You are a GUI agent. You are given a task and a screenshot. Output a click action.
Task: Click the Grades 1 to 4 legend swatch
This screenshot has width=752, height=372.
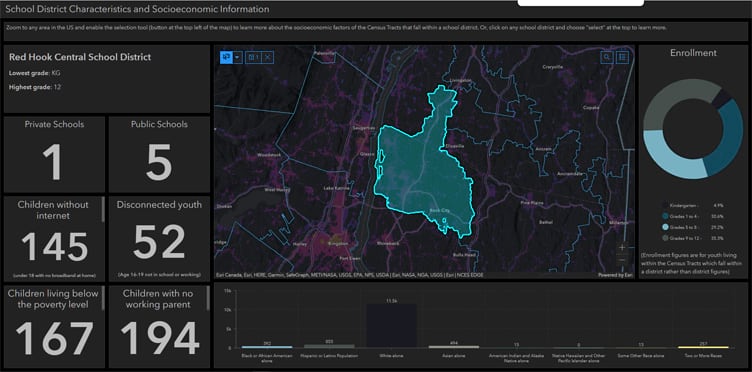tap(665, 216)
